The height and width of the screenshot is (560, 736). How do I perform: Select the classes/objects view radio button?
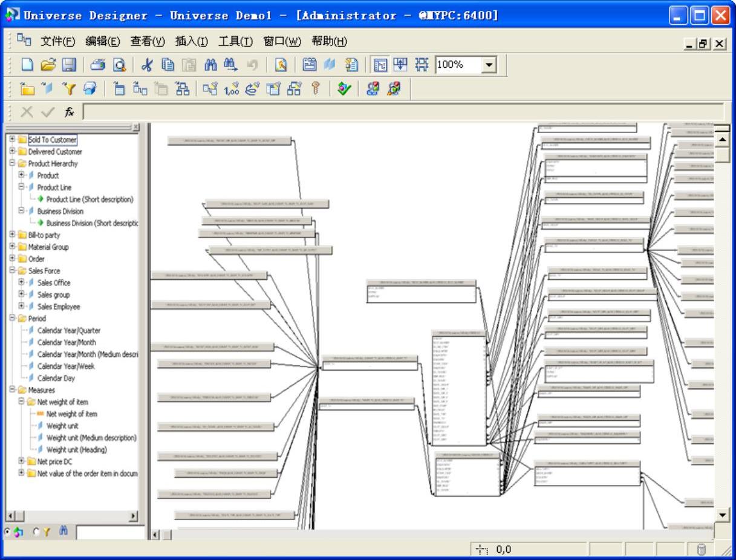7,532
